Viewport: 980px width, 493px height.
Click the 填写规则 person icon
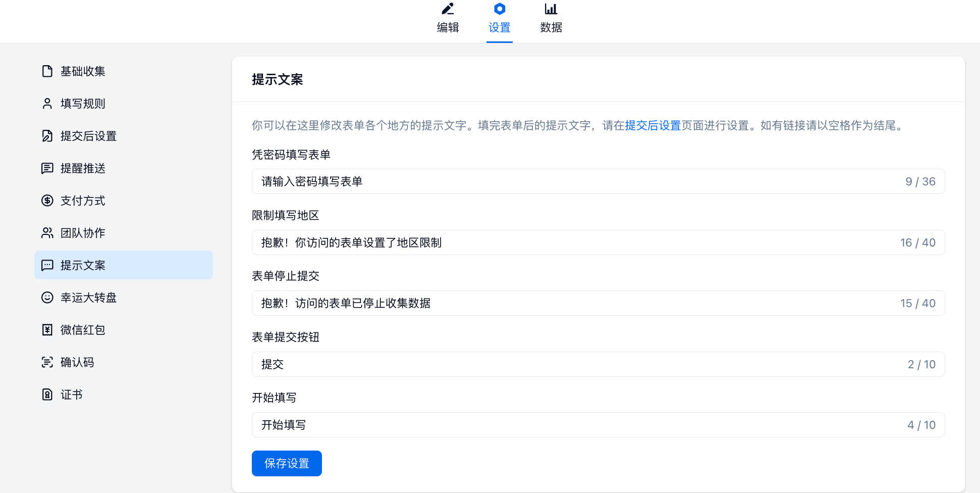47,104
